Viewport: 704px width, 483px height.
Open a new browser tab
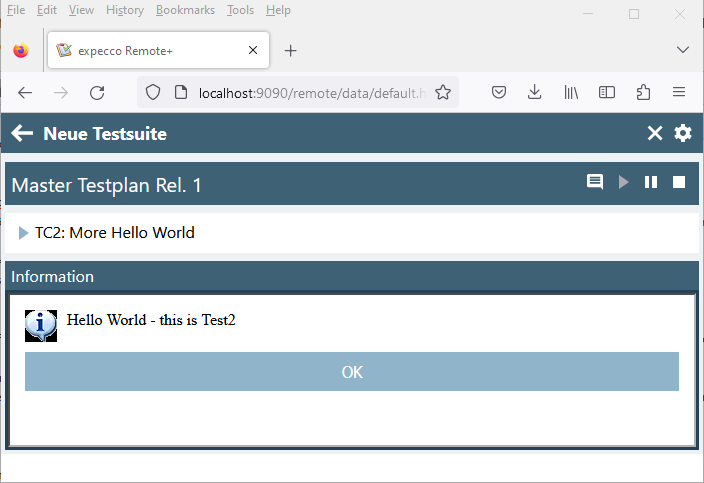(291, 50)
